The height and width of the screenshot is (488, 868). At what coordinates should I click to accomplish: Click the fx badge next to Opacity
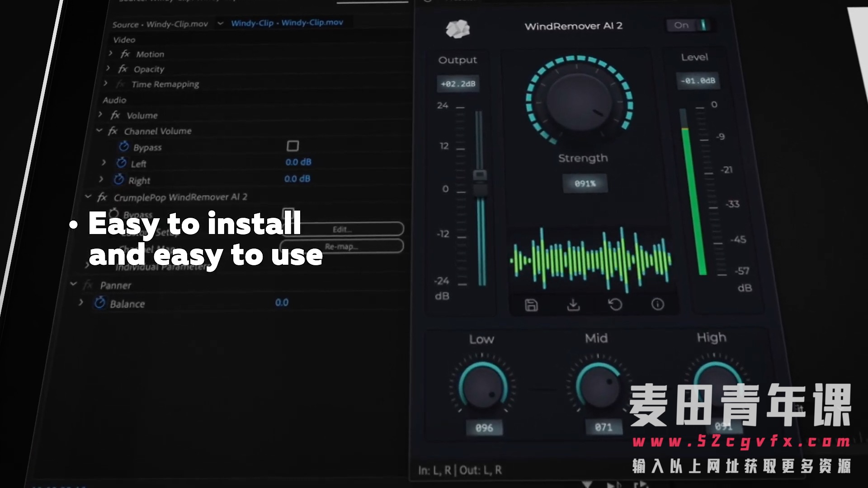click(123, 69)
